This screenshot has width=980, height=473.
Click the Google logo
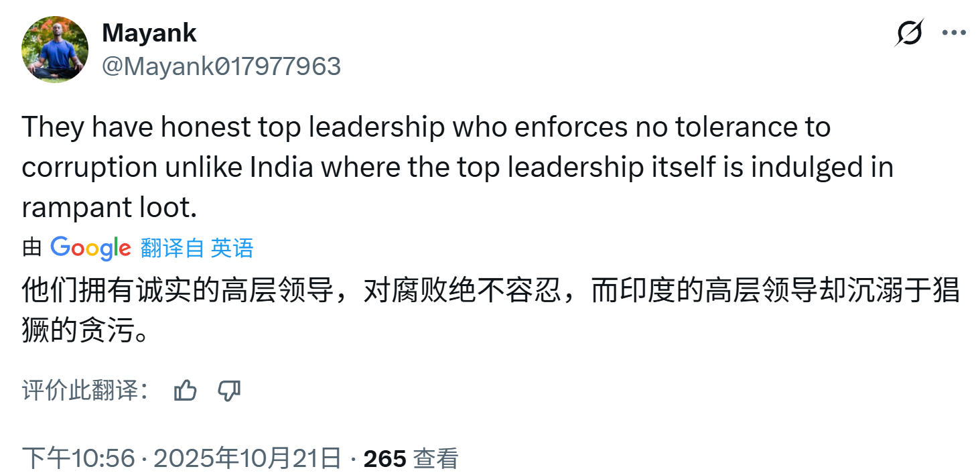[x=90, y=248]
